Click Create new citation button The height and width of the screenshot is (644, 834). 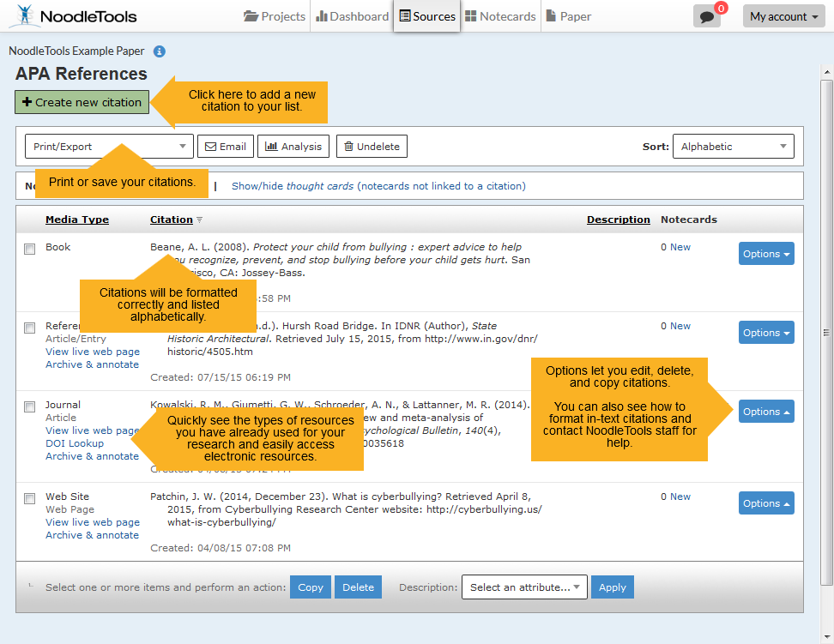[x=82, y=102]
